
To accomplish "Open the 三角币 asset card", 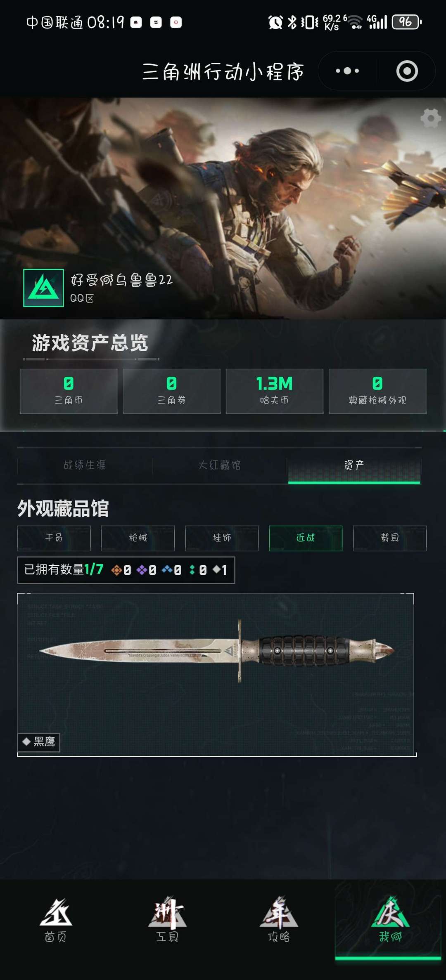I will tap(69, 391).
